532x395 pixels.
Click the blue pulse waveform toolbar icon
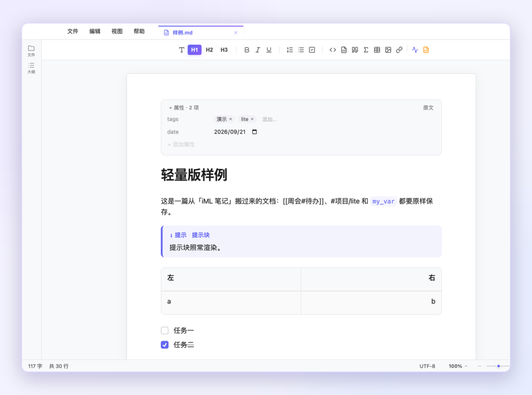point(415,50)
